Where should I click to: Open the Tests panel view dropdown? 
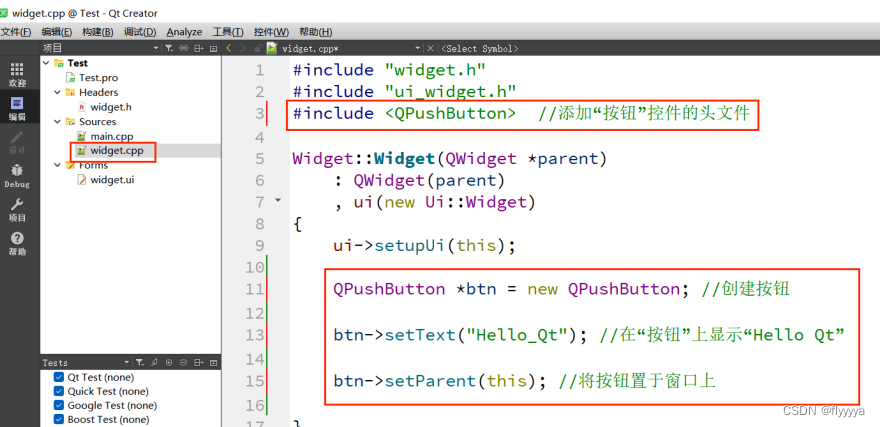[x=127, y=362]
